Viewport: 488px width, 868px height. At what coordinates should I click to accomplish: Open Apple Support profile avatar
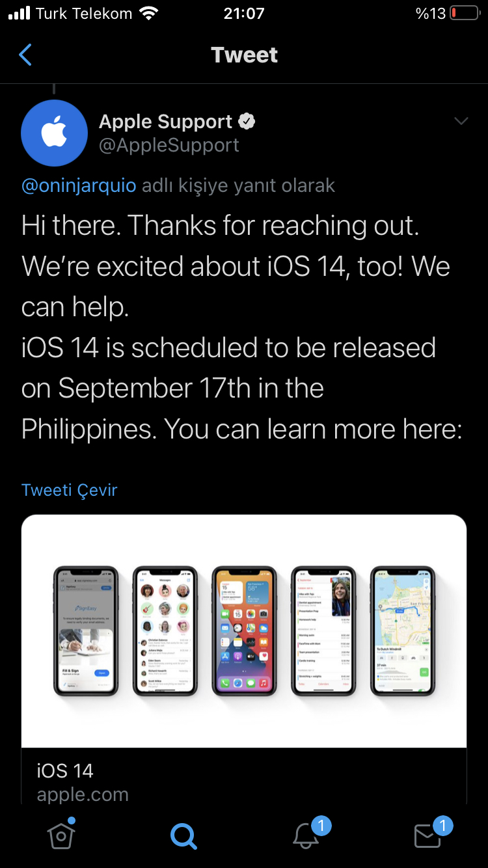click(x=55, y=133)
